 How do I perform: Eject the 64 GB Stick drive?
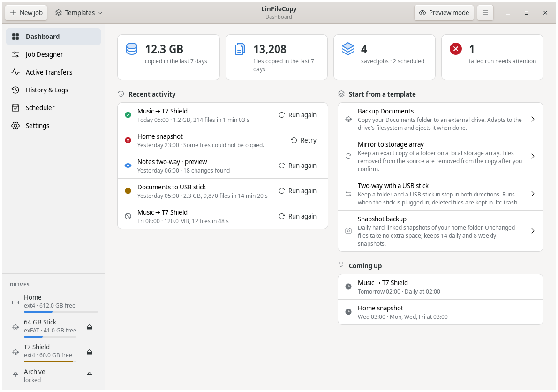point(90,327)
